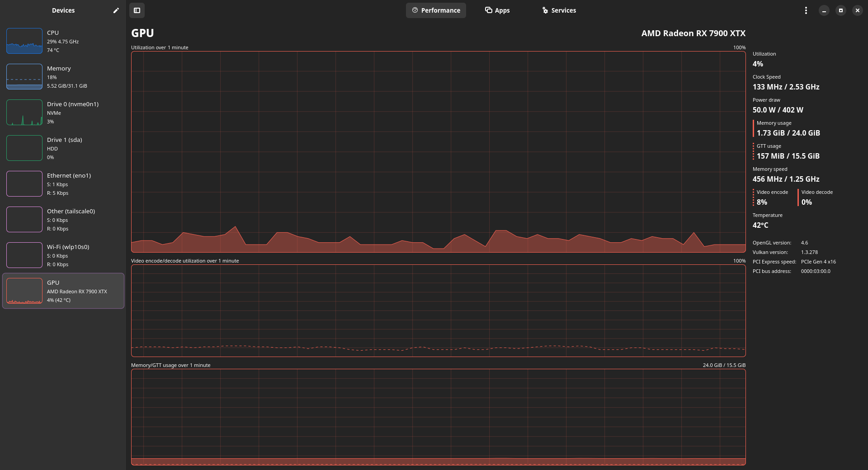The width and height of the screenshot is (868, 470).
Task: Open the Memory device entry
Action: click(63, 77)
